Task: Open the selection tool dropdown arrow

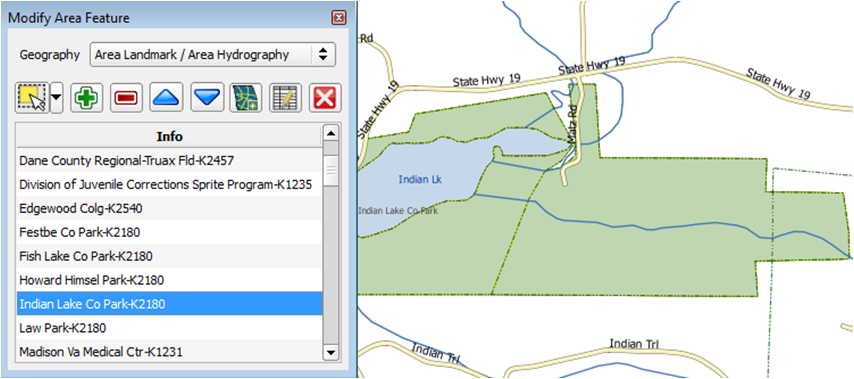Action: click(57, 99)
